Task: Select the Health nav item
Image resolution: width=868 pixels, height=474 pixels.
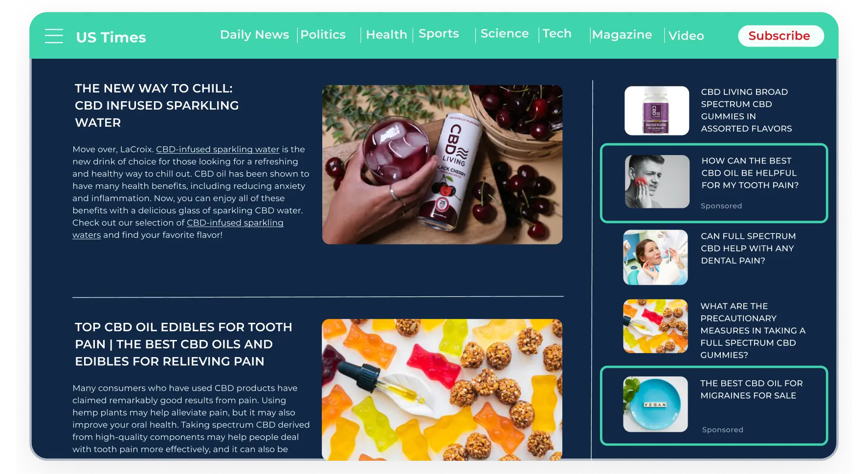Action: click(x=386, y=35)
